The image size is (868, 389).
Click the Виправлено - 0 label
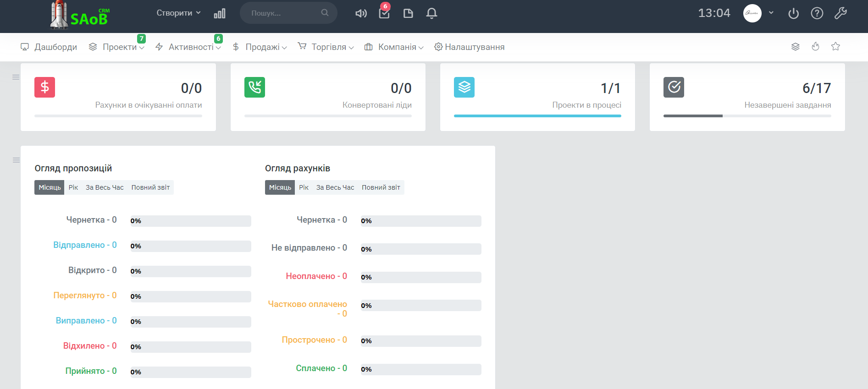click(x=86, y=321)
